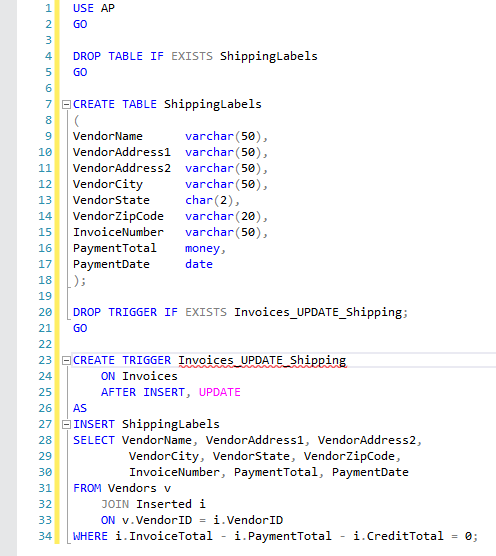Click the date data type on line 17
The width and height of the screenshot is (496, 556).
199,264
